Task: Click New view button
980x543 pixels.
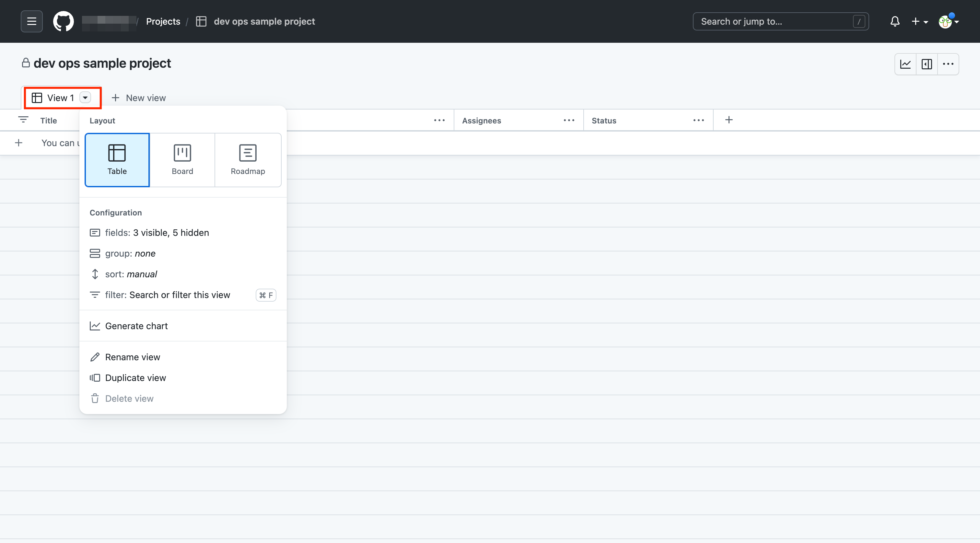Action: coord(139,98)
